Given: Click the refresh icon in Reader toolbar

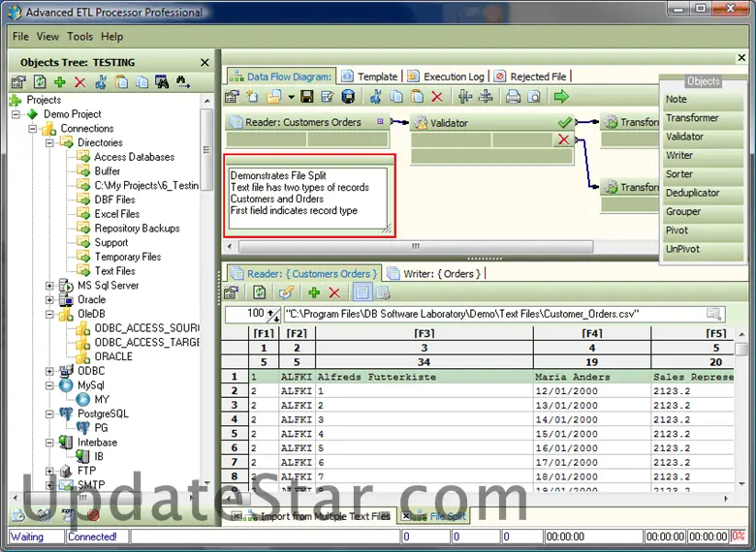Looking at the screenshot, I should coord(260,291).
